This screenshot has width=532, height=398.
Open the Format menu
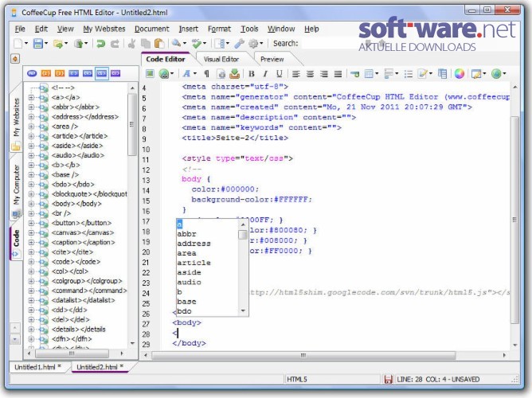[219, 29]
